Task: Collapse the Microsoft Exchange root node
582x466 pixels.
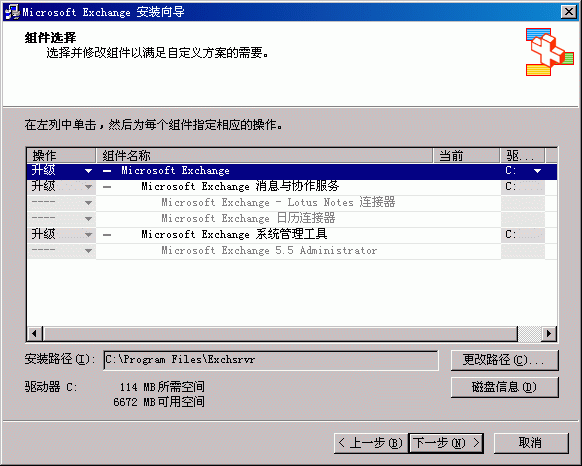Action: [107, 171]
